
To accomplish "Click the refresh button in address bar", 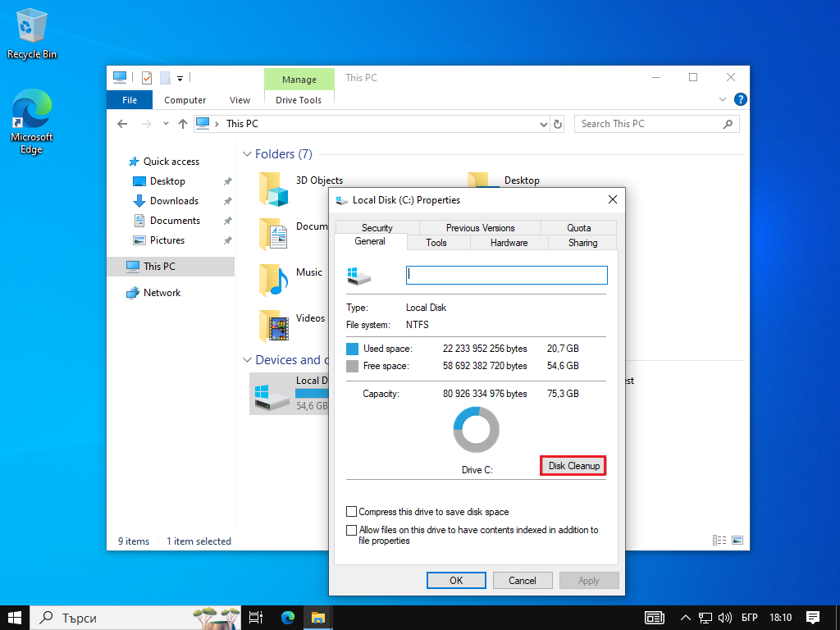I will 558,124.
